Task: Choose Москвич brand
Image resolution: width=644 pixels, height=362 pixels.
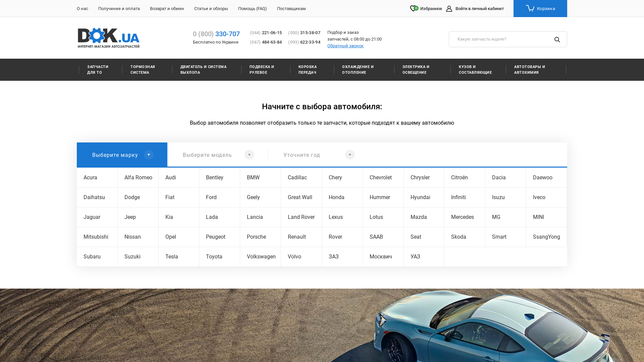Action: pos(383,256)
